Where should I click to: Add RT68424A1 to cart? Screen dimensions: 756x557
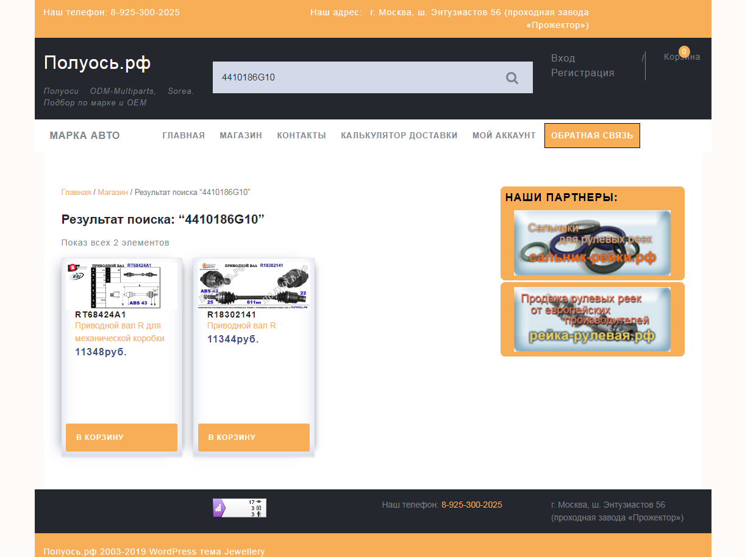[x=121, y=438]
